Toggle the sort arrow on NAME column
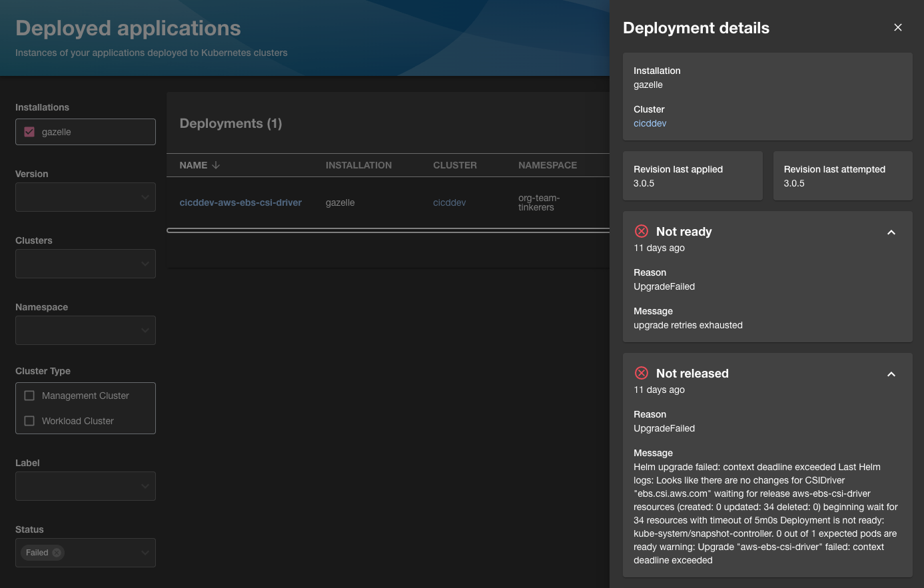 point(217,164)
